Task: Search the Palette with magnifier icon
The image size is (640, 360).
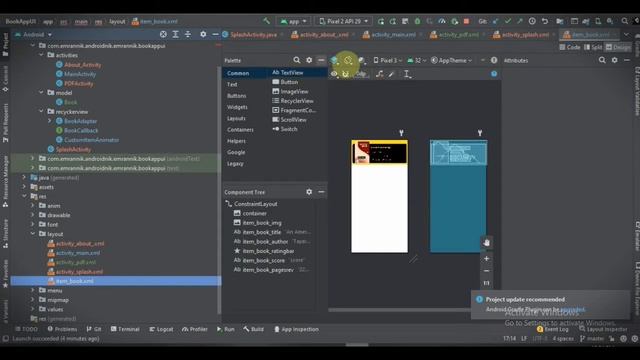Action: [297, 60]
